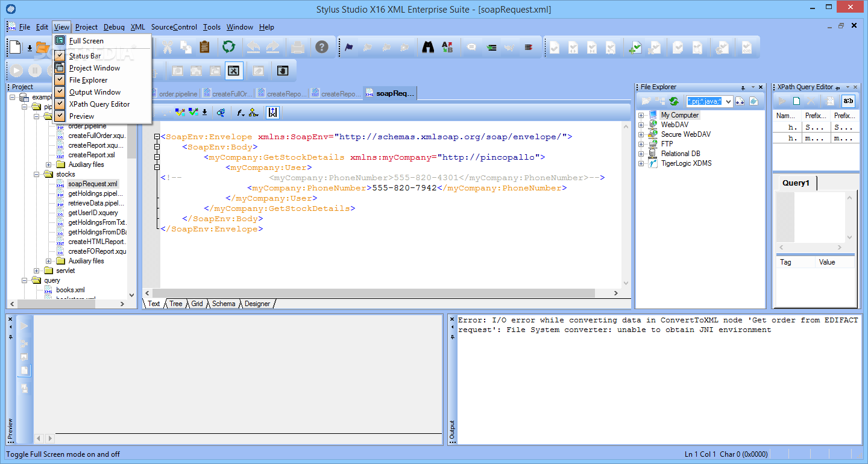Click the New document icon in the toolbar

(x=16, y=47)
